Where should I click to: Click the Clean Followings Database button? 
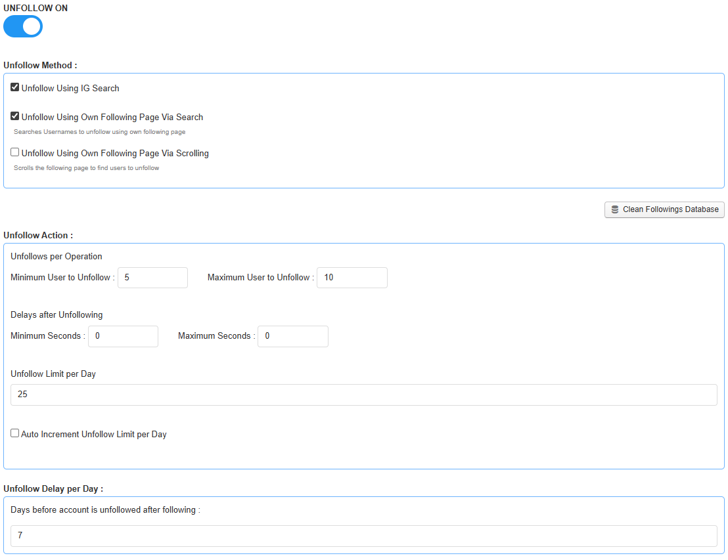[x=664, y=209]
